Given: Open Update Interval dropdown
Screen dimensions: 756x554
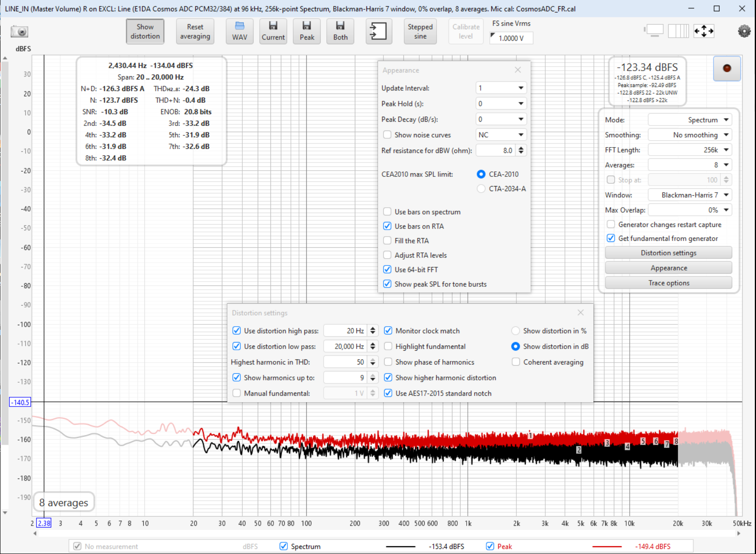Looking at the screenshot, I should click(x=501, y=88).
